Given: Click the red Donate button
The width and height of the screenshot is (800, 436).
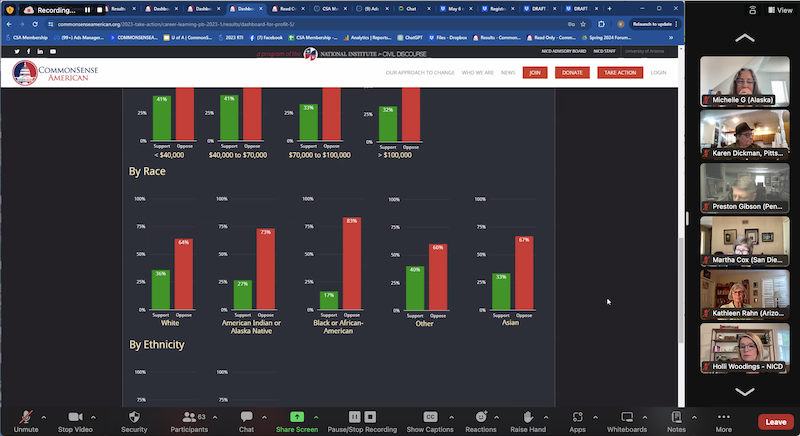Looking at the screenshot, I should click(x=571, y=73).
